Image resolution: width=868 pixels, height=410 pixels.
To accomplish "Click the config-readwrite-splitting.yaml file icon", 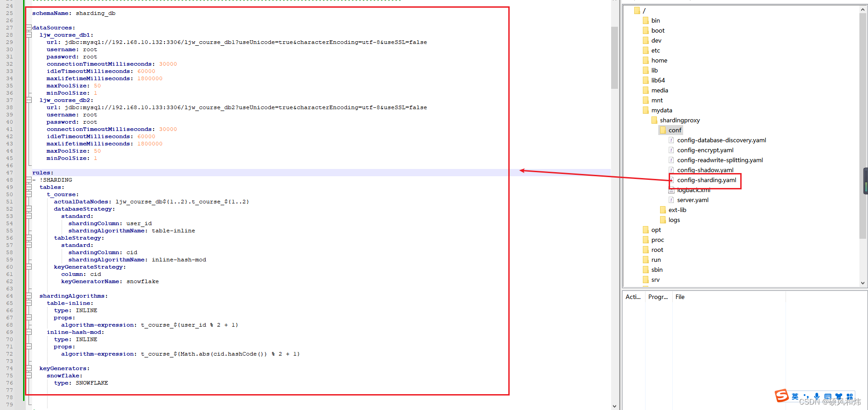I will 671,160.
